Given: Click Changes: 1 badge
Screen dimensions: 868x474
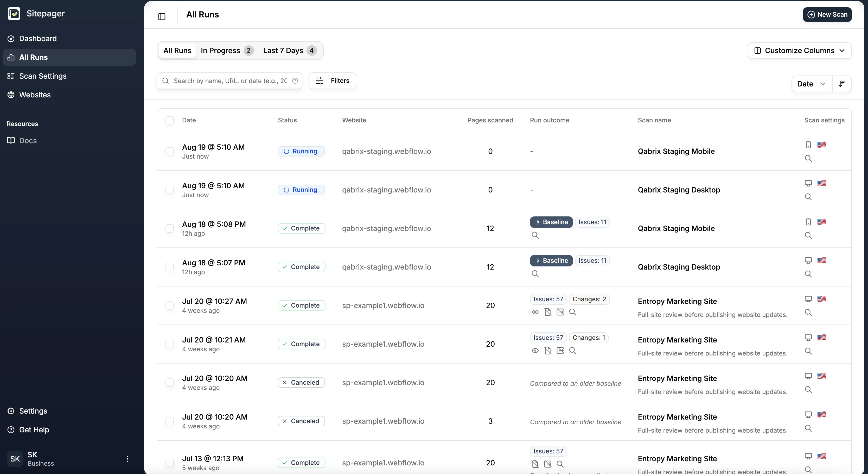Looking at the screenshot, I should [x=589, y=338].
